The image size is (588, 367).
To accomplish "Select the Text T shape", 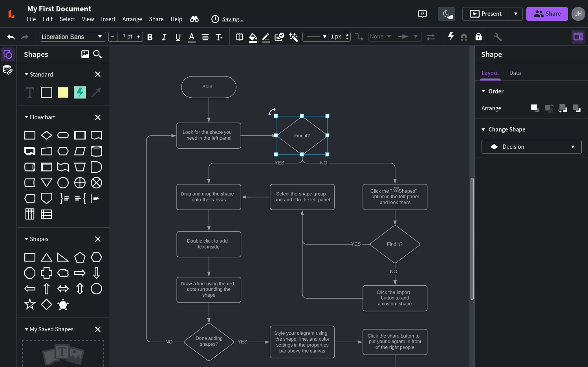I will click(x=30, y=92).
